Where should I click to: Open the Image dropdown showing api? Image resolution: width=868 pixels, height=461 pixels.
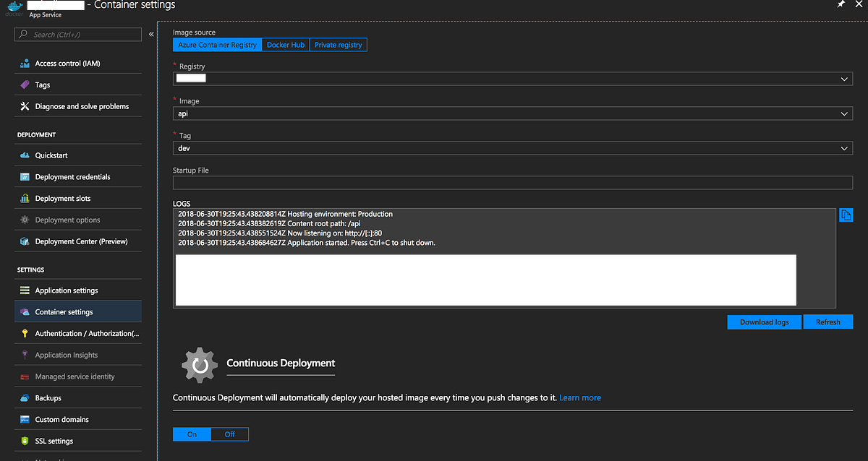point(512,113)
